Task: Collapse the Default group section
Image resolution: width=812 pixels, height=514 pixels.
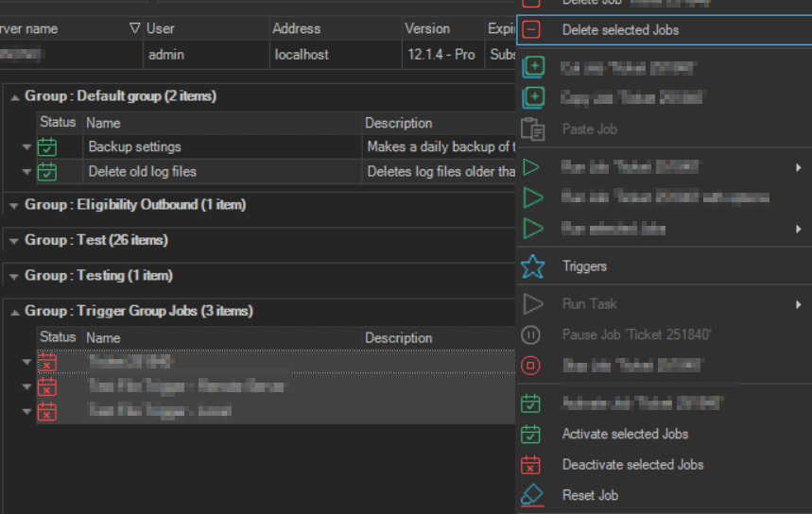Action: [x=13, y=97]
